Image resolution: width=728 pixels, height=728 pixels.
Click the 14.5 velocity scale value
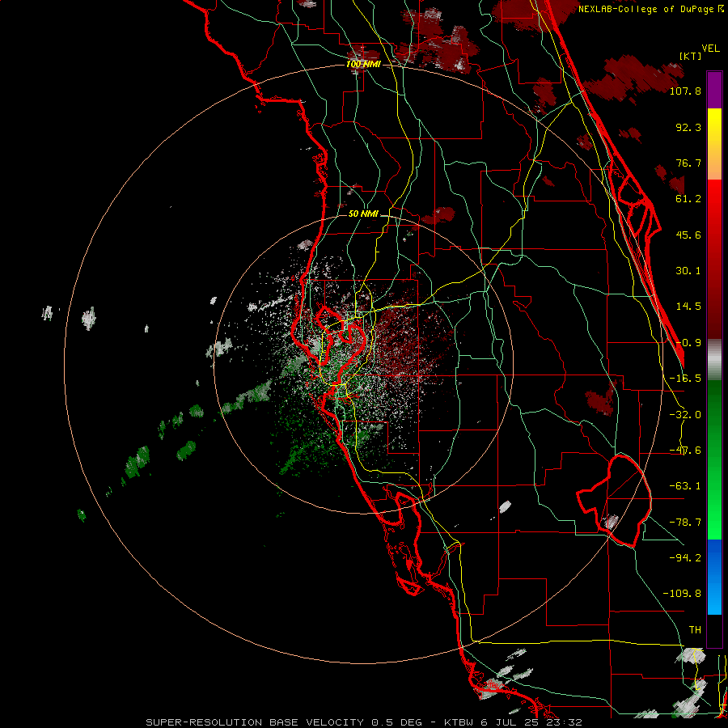688,307
